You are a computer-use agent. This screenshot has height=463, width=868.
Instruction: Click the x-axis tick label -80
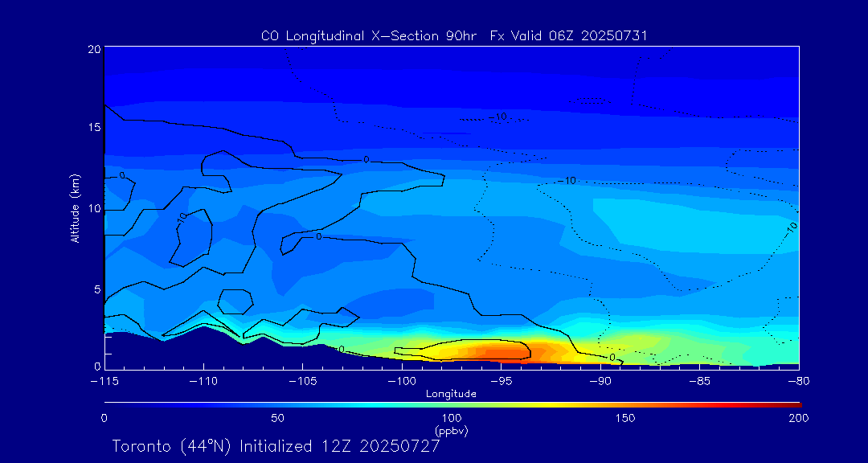[798, 382]
